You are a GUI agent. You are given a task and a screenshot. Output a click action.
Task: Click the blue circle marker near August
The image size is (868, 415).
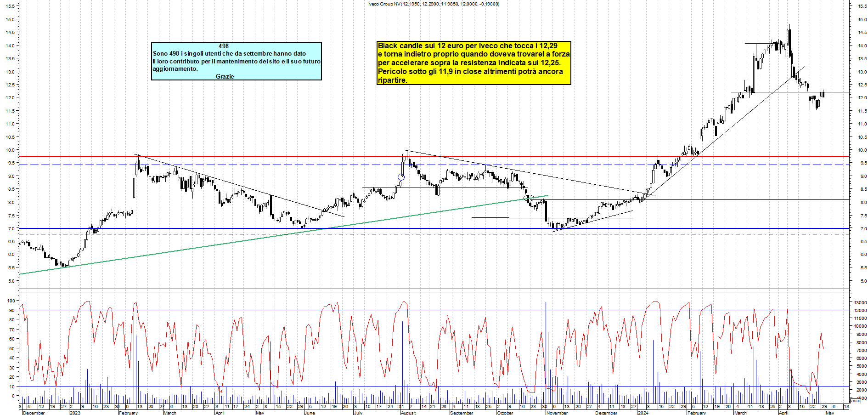point(401,177)
